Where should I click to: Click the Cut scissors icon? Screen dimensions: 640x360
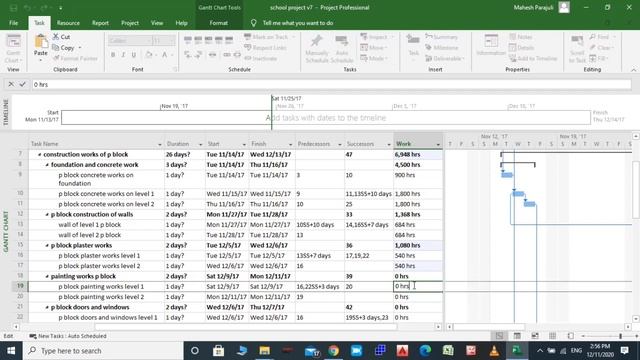pyautogui.click(x=56, y=37)
